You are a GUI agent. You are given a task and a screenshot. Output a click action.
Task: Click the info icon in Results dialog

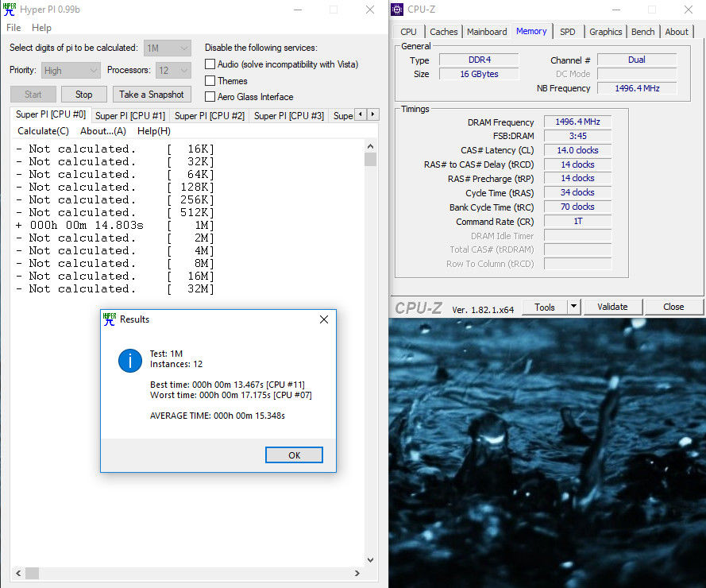130,361
